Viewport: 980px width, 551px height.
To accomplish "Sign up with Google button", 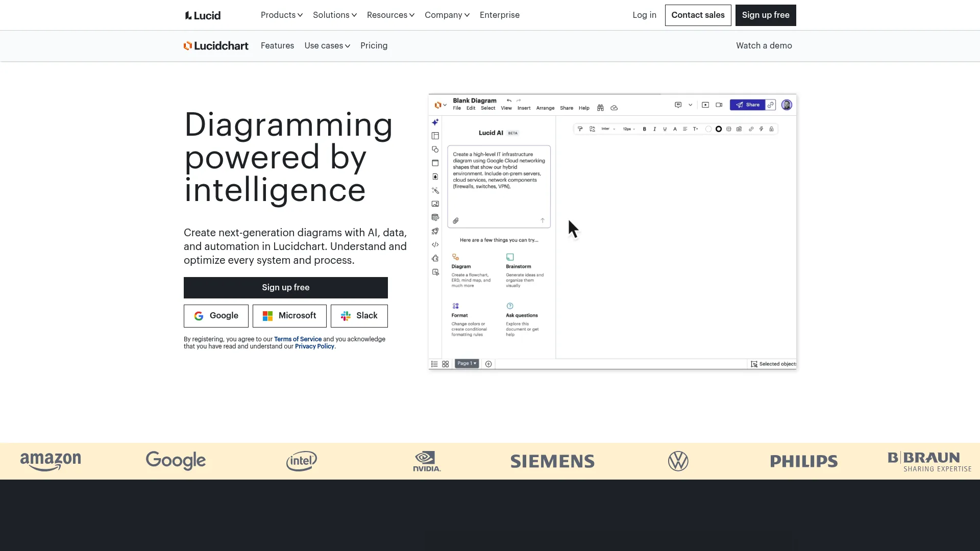I will coord(216,316).
